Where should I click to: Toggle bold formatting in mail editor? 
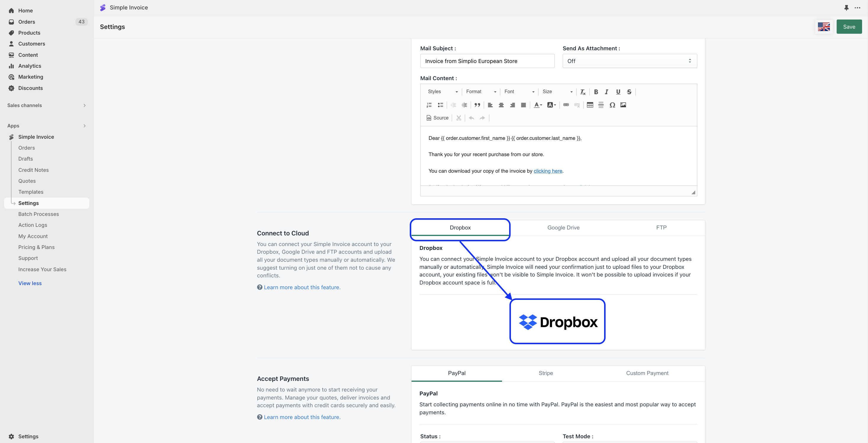click(596, 92)
